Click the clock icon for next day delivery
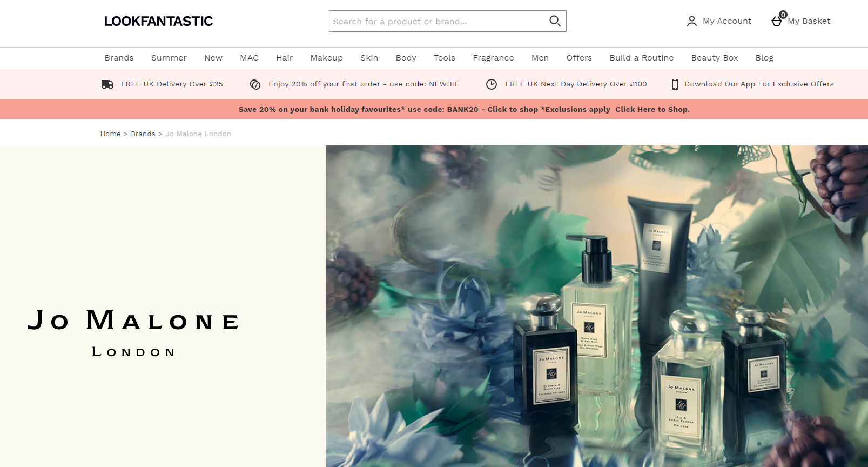Image resolution: width=868 pixels, height=467 pixels. 492,84
